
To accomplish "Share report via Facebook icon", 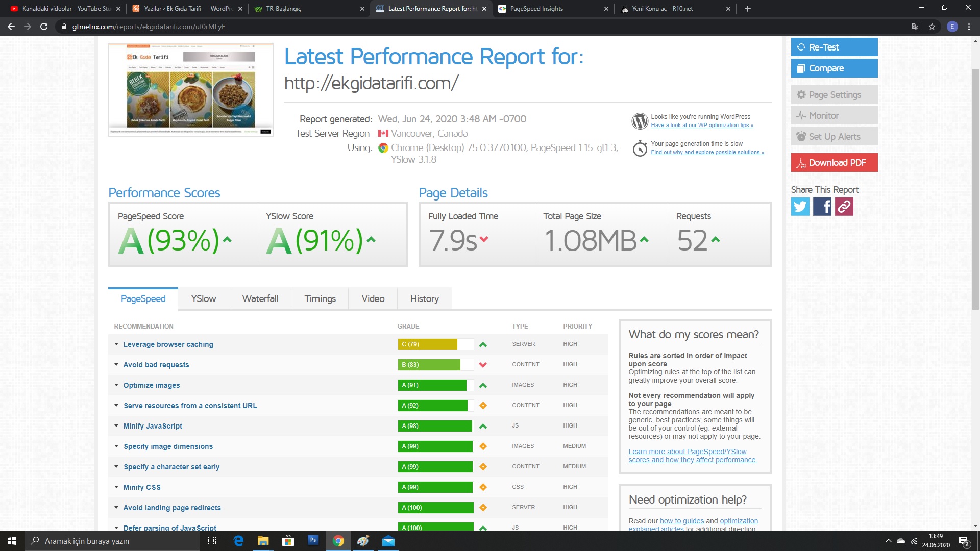I will click(x=822, y=207).
